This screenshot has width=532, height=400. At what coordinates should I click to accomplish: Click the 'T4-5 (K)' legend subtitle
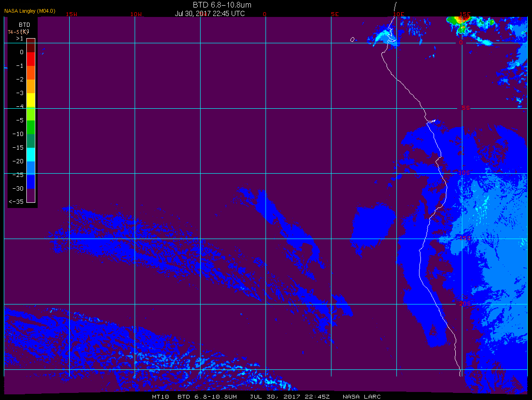[18, 32]
